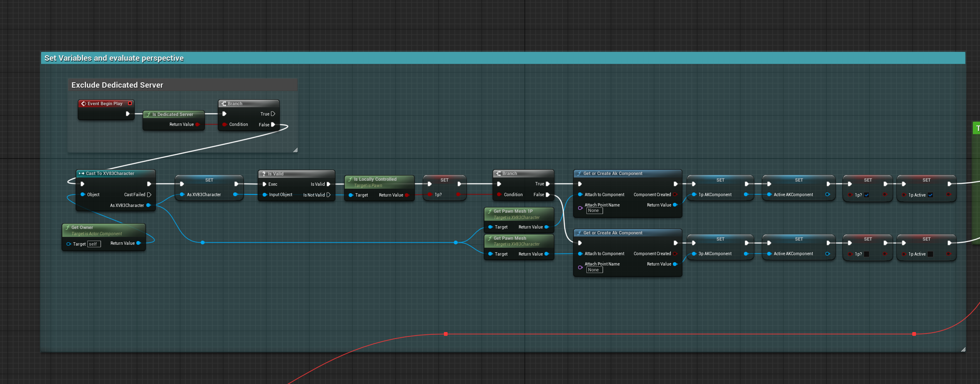
Task: Click the Event Begin Play node icon
Action: click(x=84, y=103)
